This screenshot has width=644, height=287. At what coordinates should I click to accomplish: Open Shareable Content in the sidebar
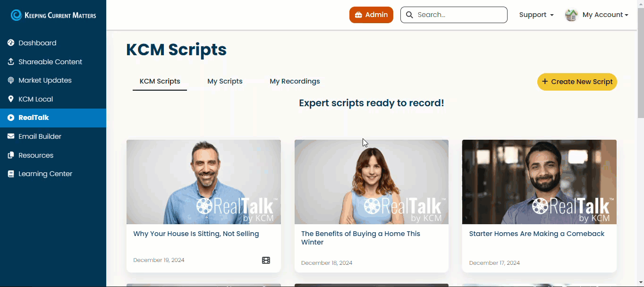tap(53, 62)
